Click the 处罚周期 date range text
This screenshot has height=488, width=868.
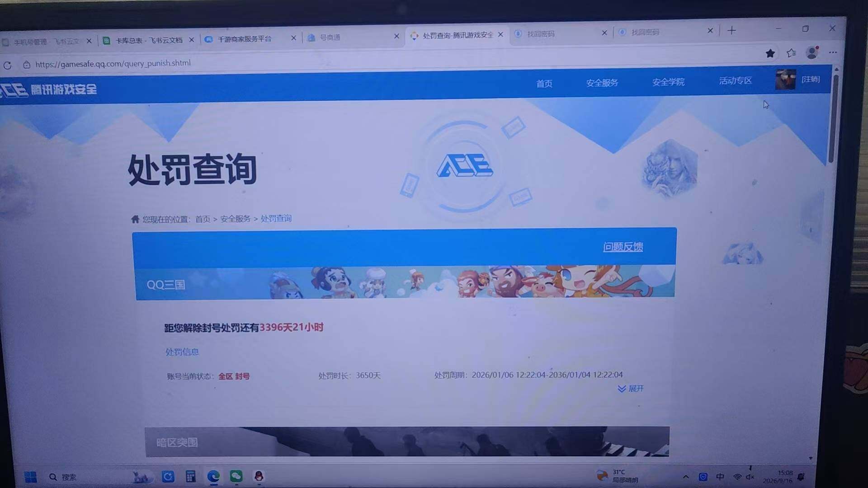click(528, 375)
